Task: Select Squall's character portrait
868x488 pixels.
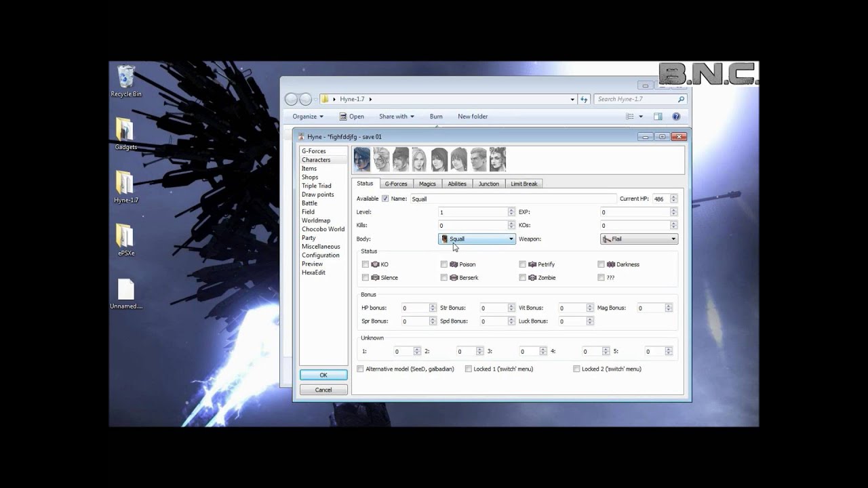Action: (x=362, y=160)
